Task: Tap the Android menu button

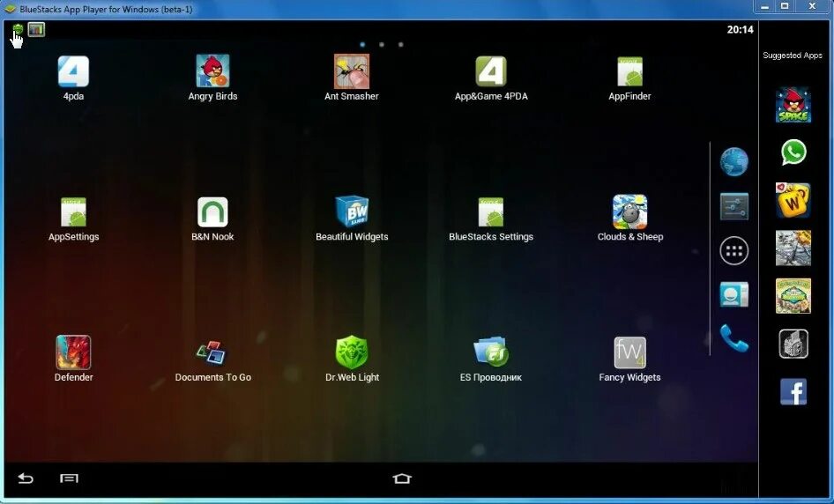Action: pos(69,478)
